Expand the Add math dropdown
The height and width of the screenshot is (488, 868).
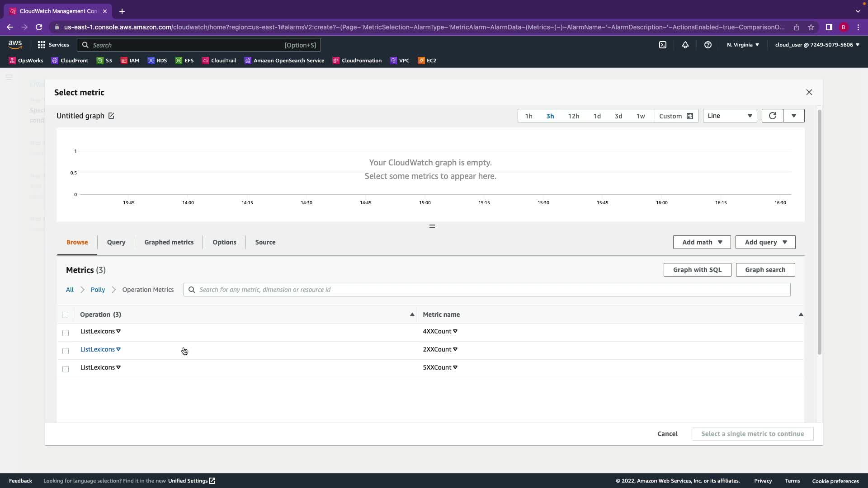[x=702, y=242]
